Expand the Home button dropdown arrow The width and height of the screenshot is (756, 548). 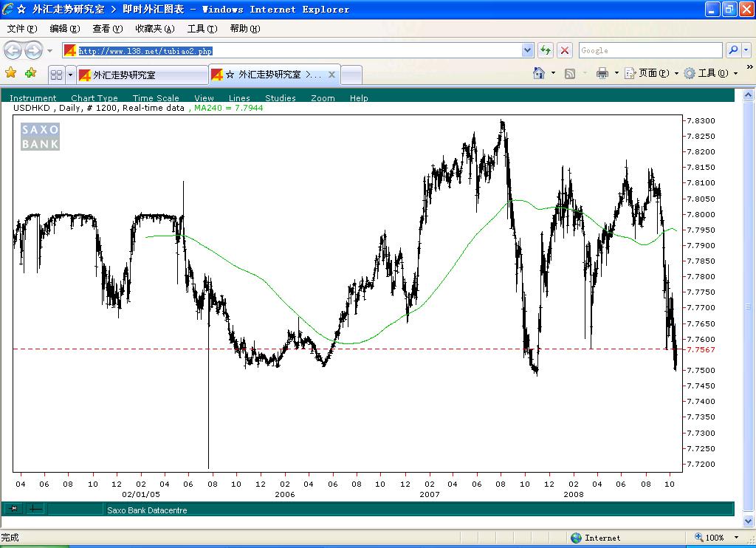click(x=553, y=73)
